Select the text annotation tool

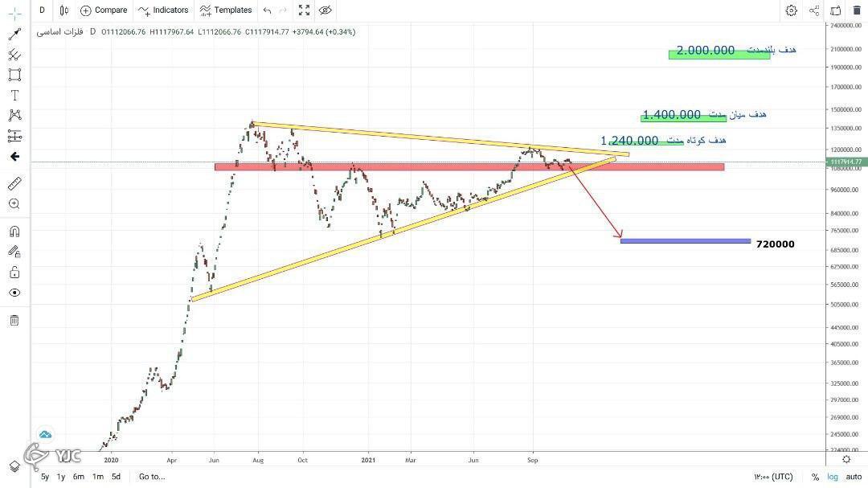point(14,96)
